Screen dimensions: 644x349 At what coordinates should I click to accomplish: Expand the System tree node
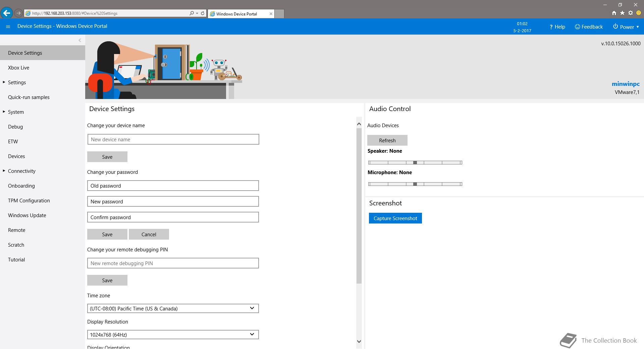pyautogui.click(x=4, y=112)
